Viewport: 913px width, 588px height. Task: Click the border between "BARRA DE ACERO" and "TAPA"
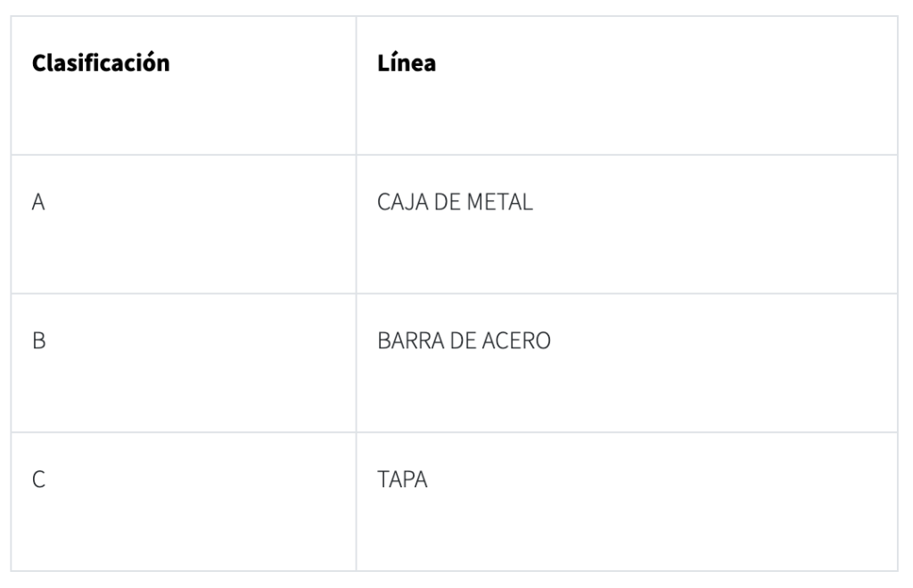coord(626,432)
